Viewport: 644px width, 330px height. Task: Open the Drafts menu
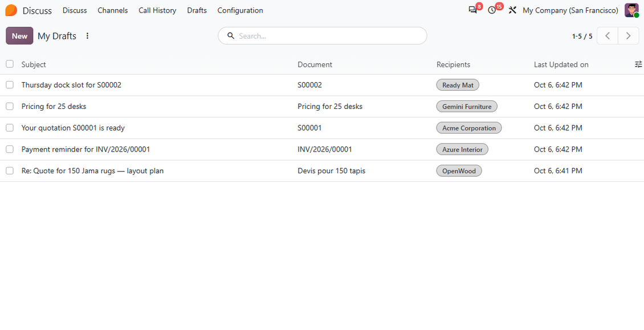pos(197,10)
